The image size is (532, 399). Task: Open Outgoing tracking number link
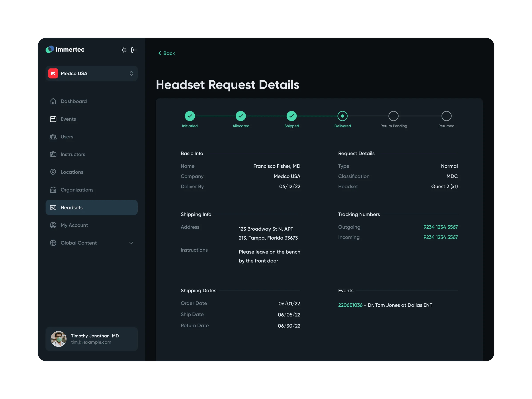click(x=441, y=227)
